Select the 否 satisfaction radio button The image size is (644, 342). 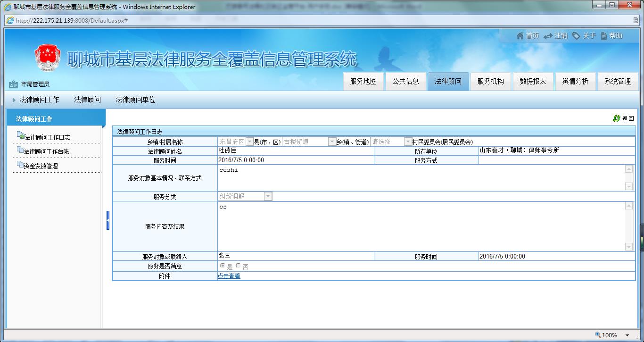point(238,266)
